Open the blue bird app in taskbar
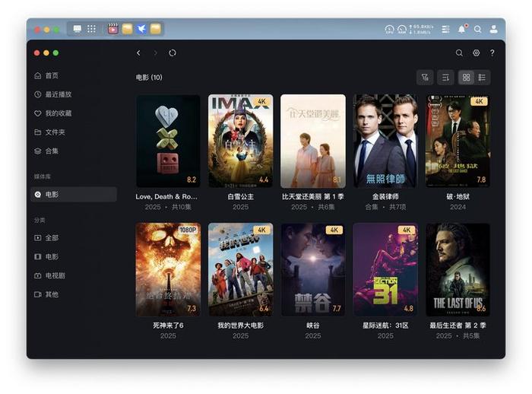 141,29
